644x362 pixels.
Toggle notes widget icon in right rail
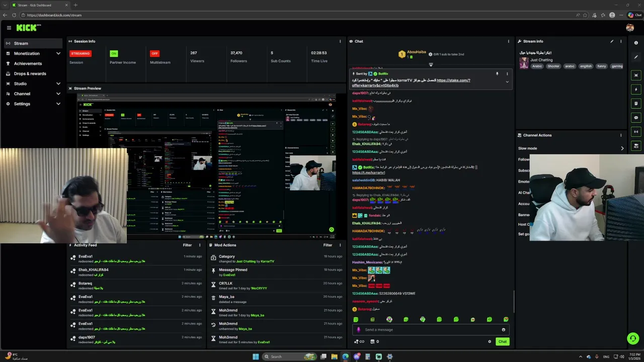click(636, 104)
